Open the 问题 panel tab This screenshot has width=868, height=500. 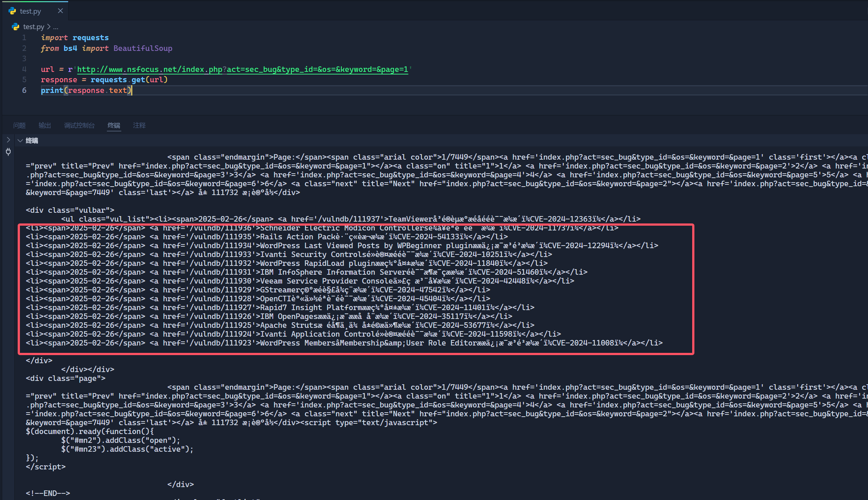click(x=20, y=125)
